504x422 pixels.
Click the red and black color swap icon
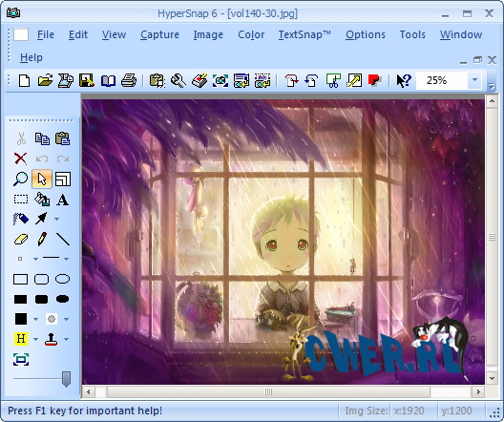click(x=375, y=80)
